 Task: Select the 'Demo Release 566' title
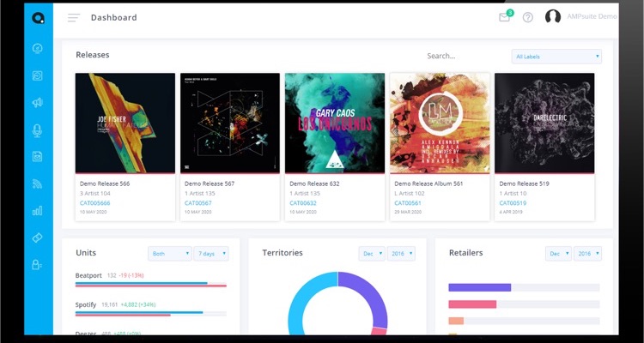click(105, 184)
